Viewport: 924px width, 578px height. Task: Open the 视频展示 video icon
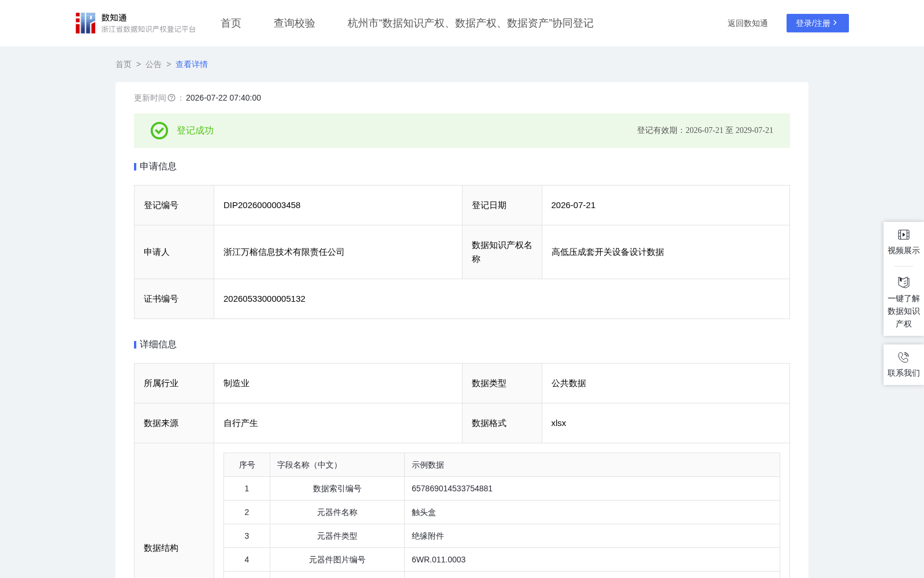click(904, 235)
